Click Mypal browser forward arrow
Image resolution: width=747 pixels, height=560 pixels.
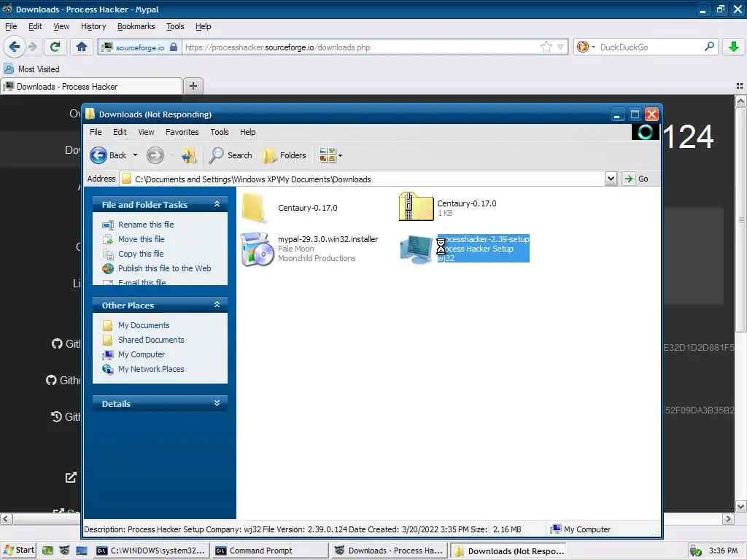[x=32, y=47]
